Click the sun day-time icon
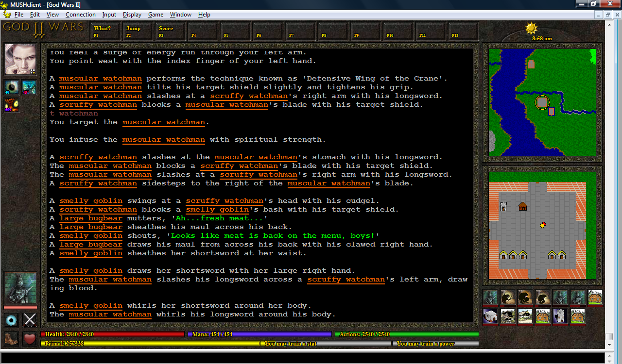This screenshot has height=364, width=622. pyautogui.click(x=532, y=28)
